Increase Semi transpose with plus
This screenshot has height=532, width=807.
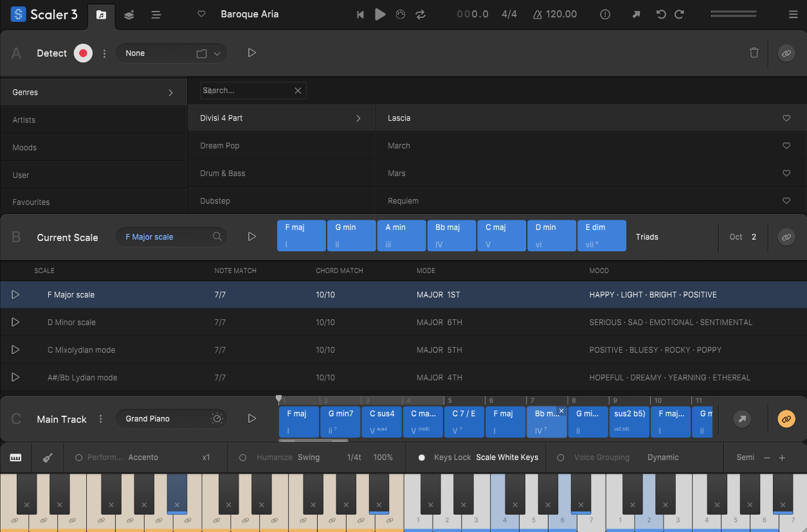coord(782,457)
